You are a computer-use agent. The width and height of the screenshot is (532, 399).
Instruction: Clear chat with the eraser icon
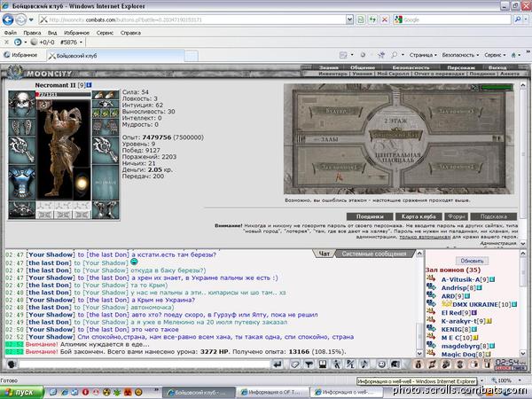click(x=295, y=364)
